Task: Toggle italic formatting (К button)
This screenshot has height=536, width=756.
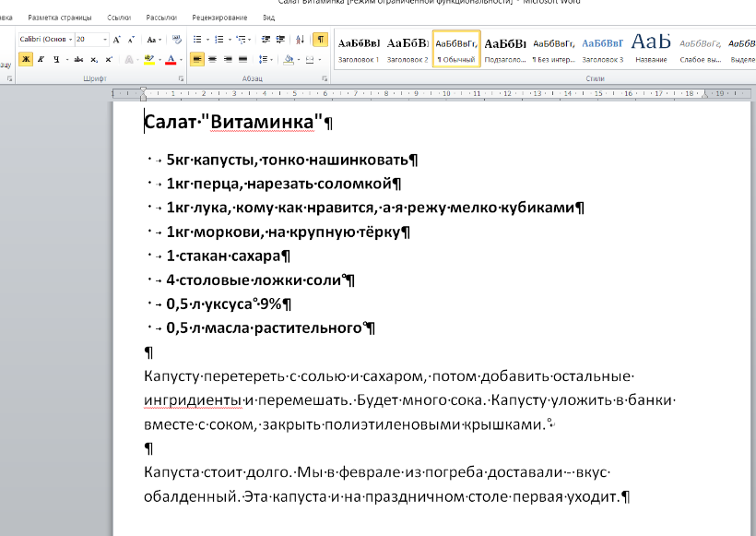Action: pyautogui.click(x=41, y=59)
